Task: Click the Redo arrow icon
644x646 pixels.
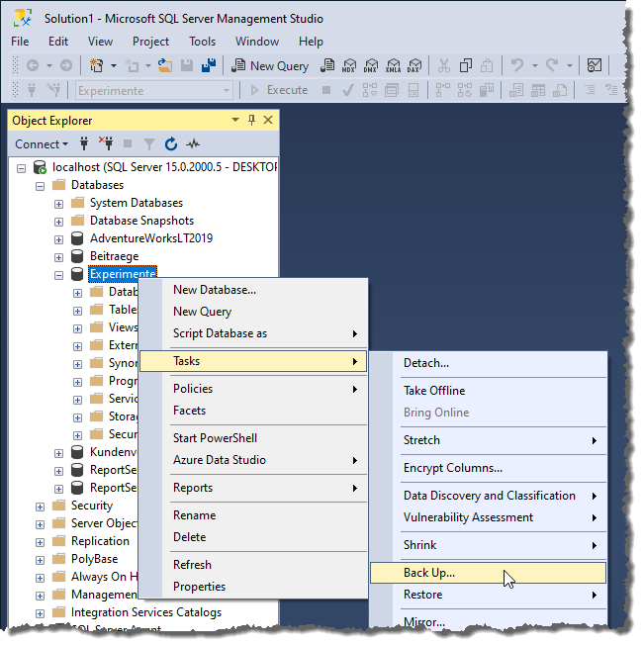Action: (x=552, y=65)
